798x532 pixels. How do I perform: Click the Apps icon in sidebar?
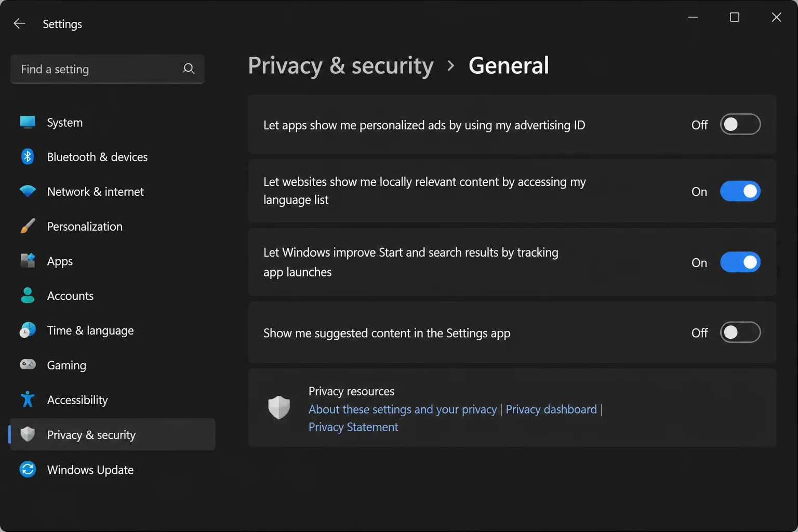(x=28, y=260)
